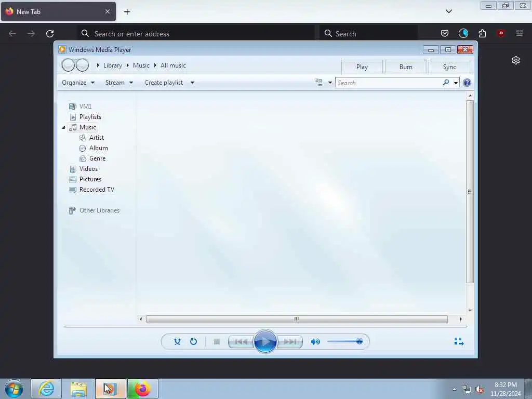532x399 pixels.
Task: Open Pocket in the Firefox toolbar
Action: (445, 33)
